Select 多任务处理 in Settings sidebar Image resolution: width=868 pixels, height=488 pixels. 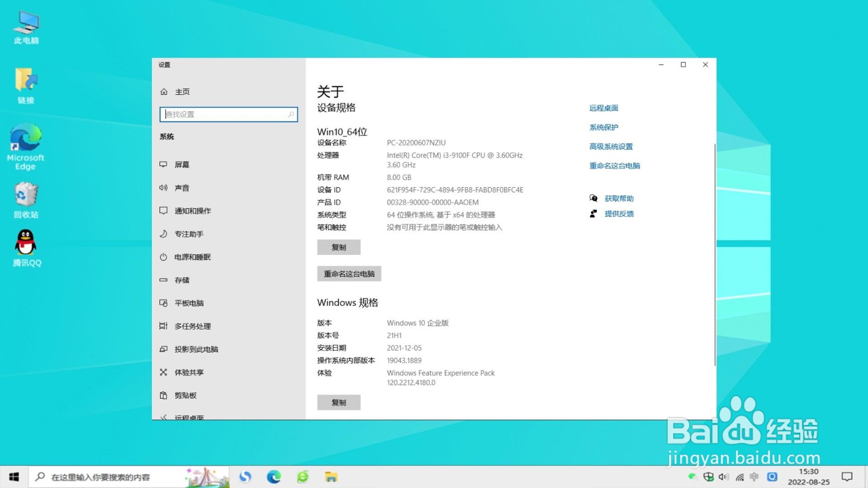tap(228, 326)
